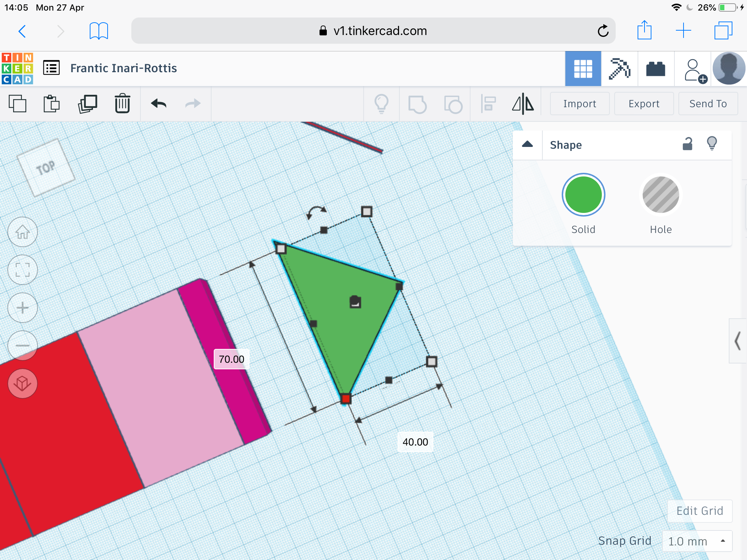Delete the selection with the trash icon

click(x=122, y=104)
